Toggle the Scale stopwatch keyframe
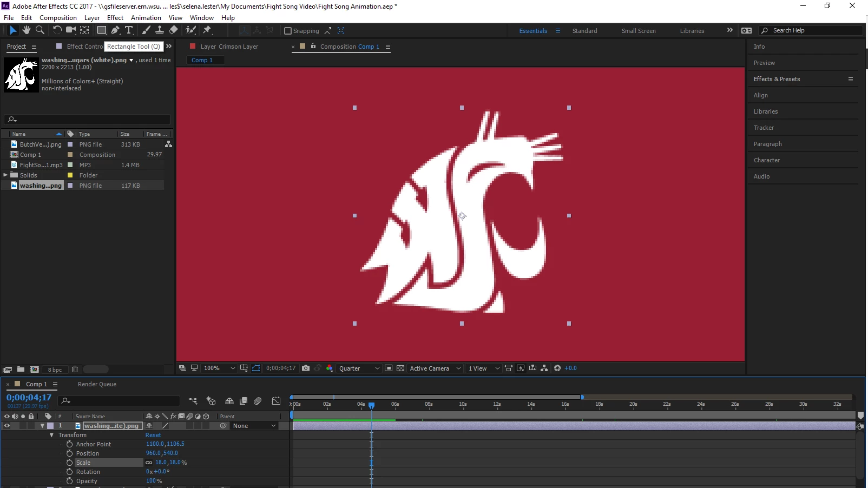The width and height of the screenshot is (868, 488). [x=69, y=463]
